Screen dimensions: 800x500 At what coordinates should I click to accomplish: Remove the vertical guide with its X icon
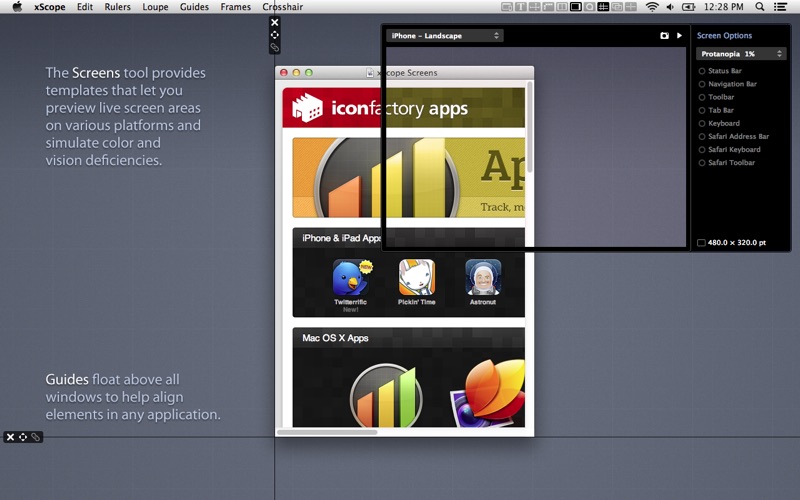(x=275, y=22)
